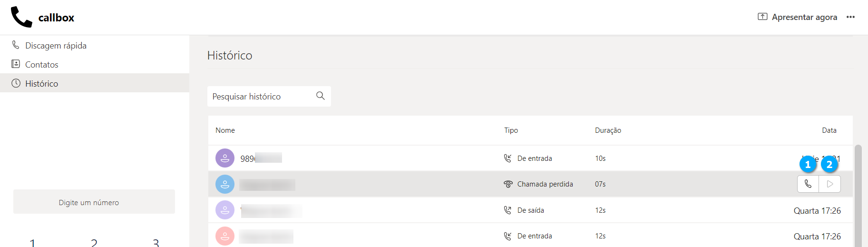Screen dimensions: 868x247
Task: Open Discagem rápida in sidebar
Action: [56, 46]
